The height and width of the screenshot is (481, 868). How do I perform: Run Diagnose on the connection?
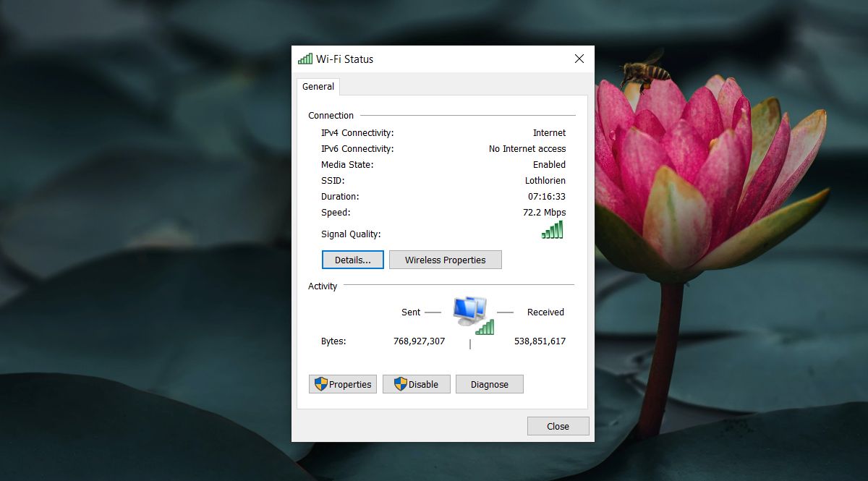pyautogui.click(x=490, y=384)
